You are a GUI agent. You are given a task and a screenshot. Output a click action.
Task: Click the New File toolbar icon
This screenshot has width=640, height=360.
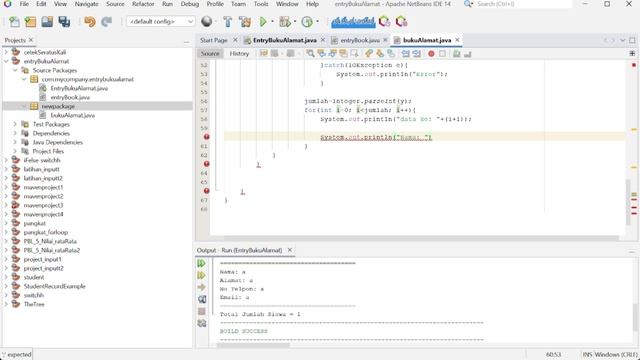tap(14, 22)
